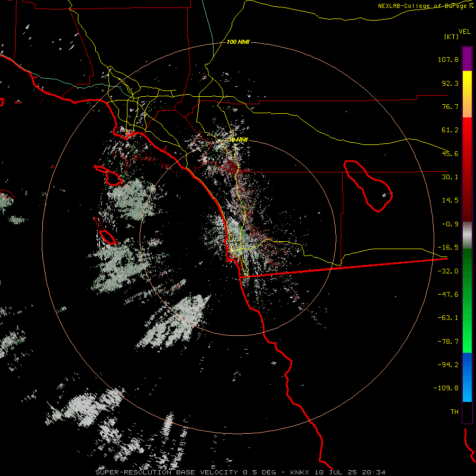Click the -78.7 velocity scale value
The width and height of the screenshot is (476, 476).
point(448,342)
